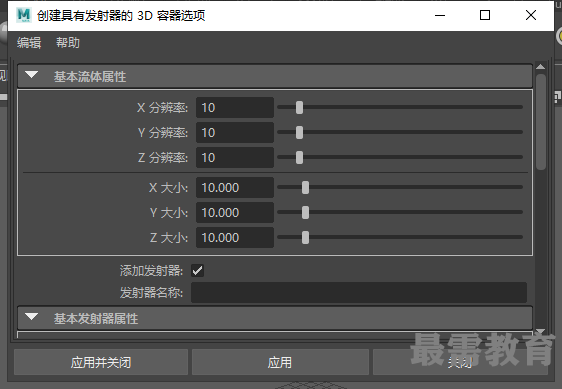This screenshot has width=562, height=389.
Task: Maximize the 3D 容器选项 window
Action: tap(485, 15)
